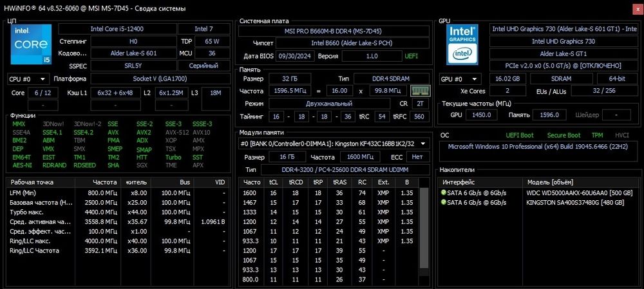The image size is (644, 289).
Task: Click the 1596.5 МГц memory frequency field
Action: [x=290, y=91]
